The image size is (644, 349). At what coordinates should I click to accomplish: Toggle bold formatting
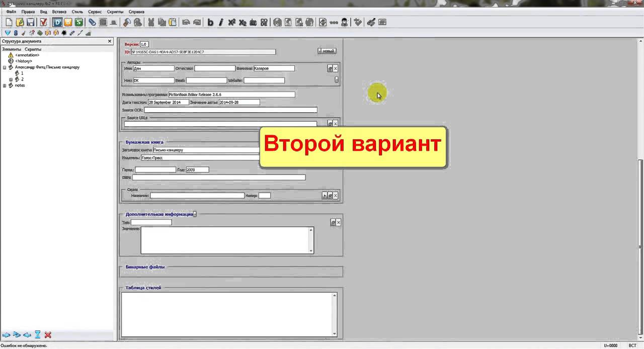click(x=210, y=22)
